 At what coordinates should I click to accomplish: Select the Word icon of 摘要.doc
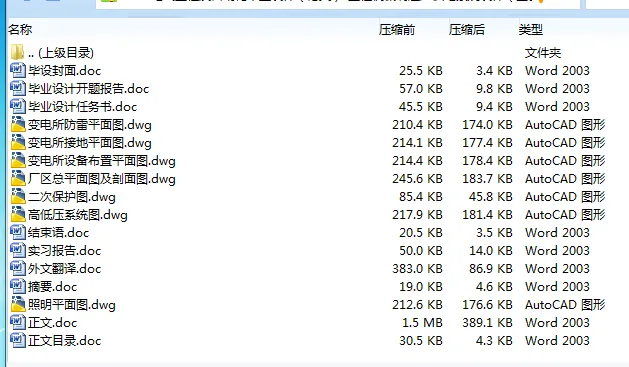[17, 286]
